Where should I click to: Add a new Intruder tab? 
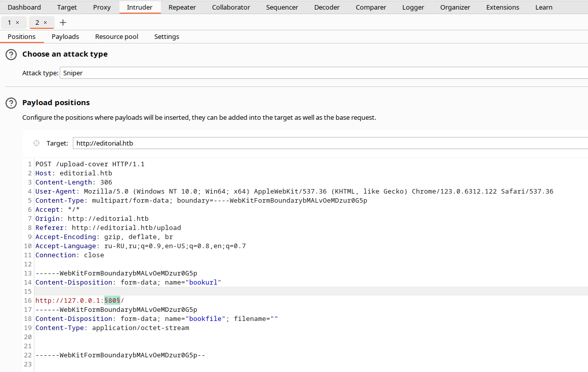pyautogui.click(x=63, y=22)
